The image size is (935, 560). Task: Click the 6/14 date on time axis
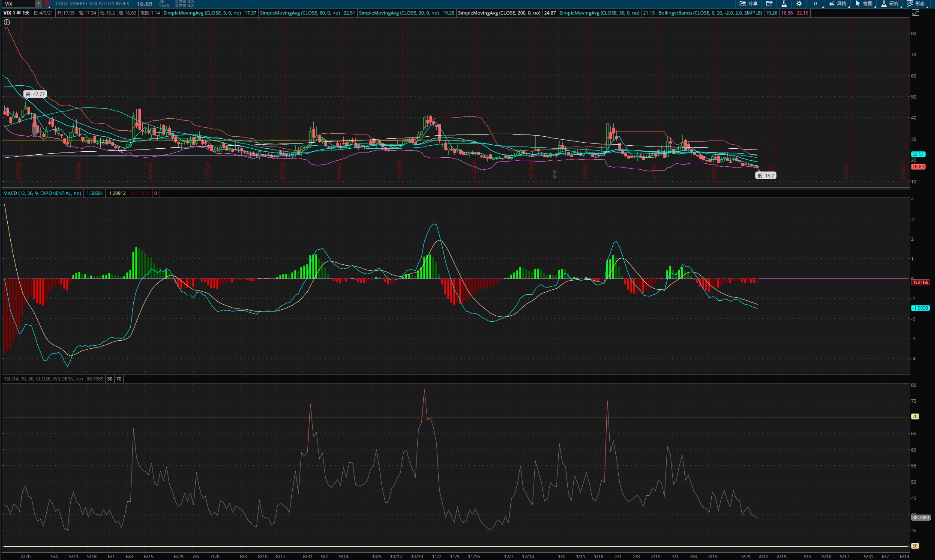tap(905, 557)
